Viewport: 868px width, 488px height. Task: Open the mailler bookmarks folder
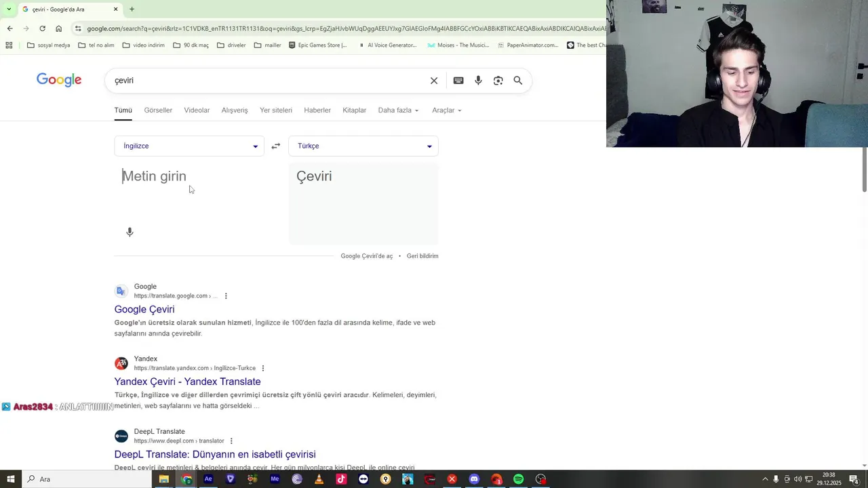[267, 45]
